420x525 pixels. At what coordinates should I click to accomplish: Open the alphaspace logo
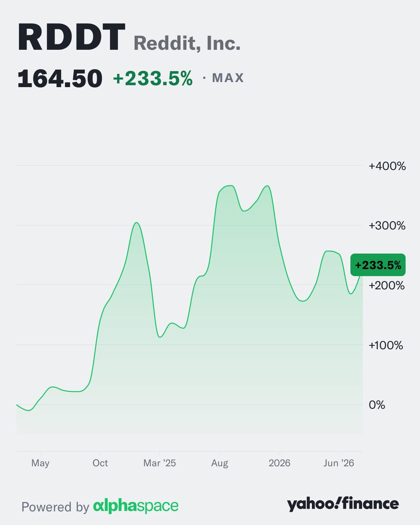click(136, 506)
